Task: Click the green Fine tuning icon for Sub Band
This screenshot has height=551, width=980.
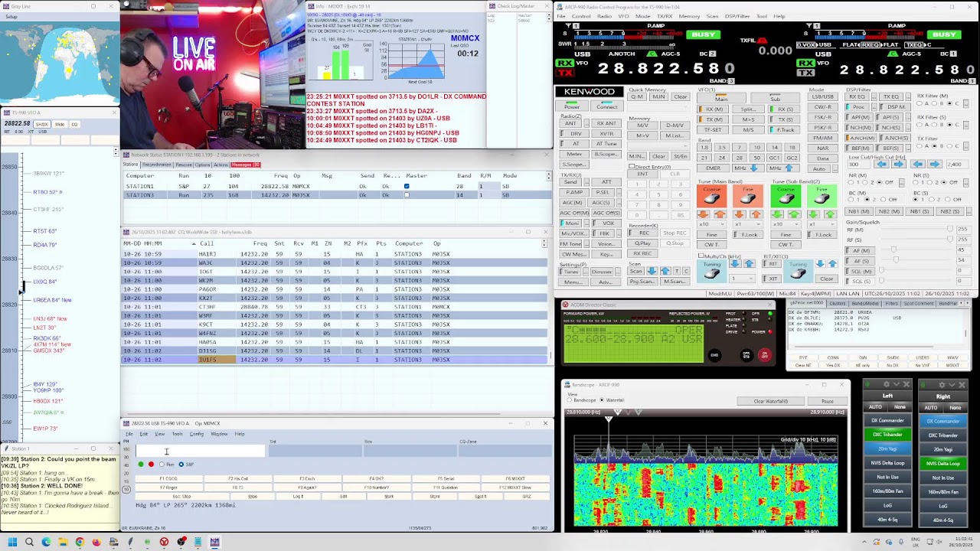Action: pos(822,196)
